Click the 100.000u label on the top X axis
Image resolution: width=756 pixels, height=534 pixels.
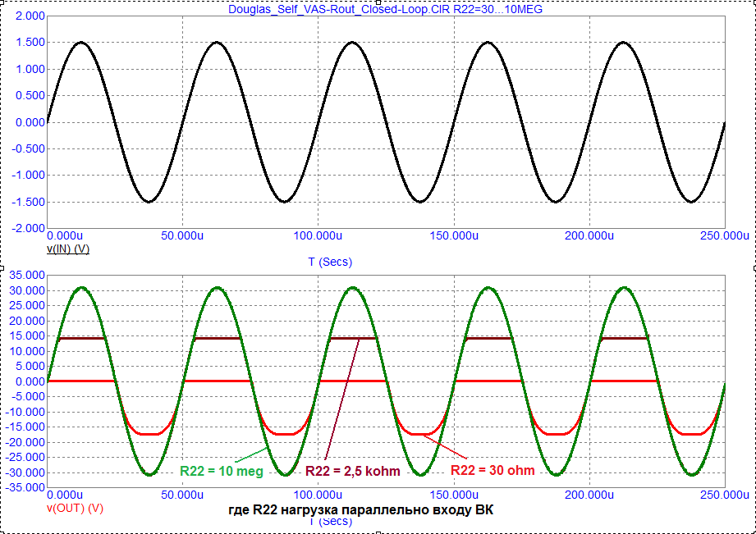[318, 235]
